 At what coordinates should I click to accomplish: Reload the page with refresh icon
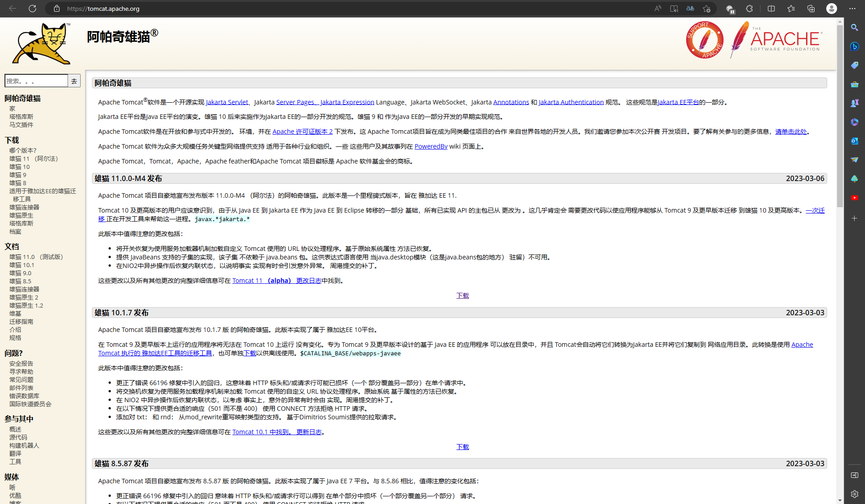point(32,9)
